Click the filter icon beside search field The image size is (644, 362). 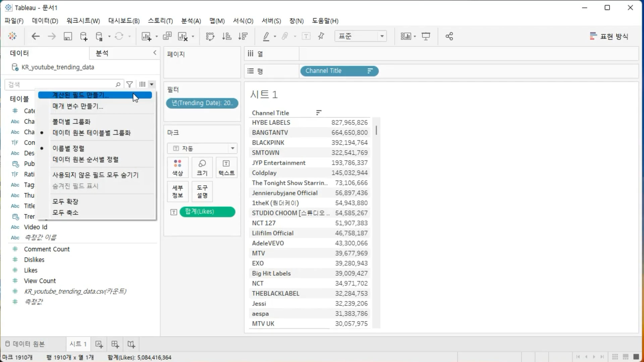point(129,84)
